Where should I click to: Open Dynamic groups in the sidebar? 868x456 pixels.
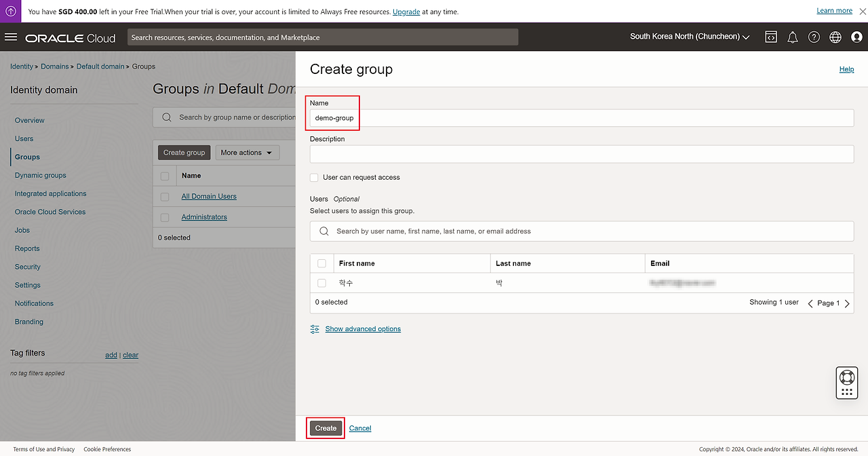pyautogui.click(x=41, y=175)
